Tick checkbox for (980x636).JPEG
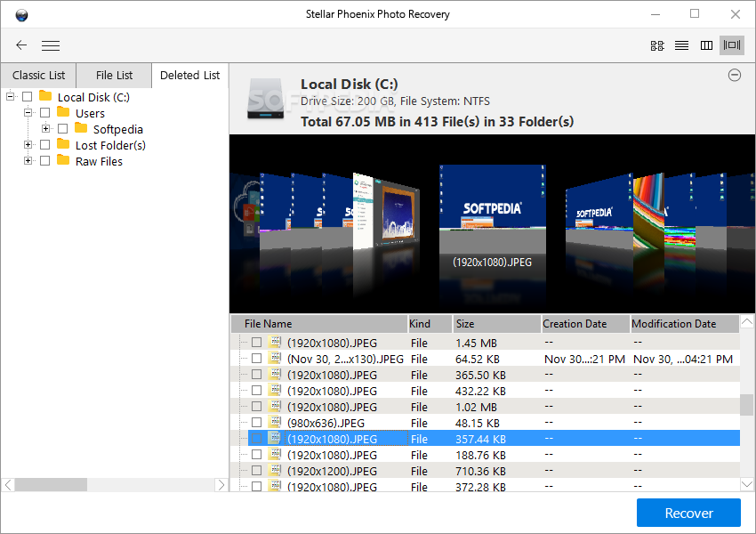Viewport: 756px width, 534px height. (x=256, y=423)
